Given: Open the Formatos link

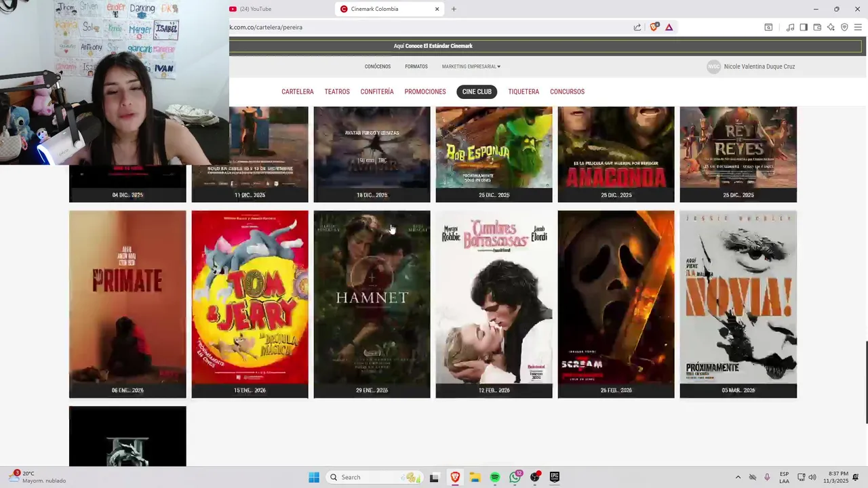Looking at the screenshot, I should 416,66.
